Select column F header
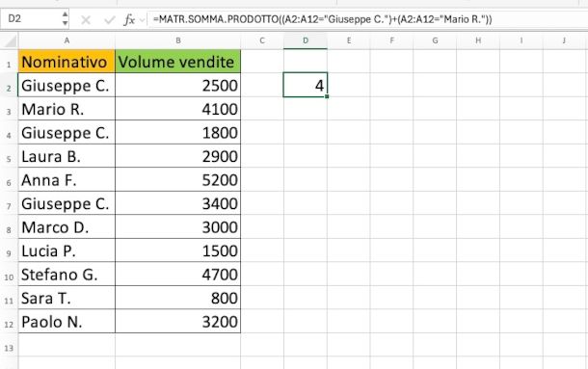Image resolution: width=588 pixels, height=369 pixels. click(x=392, y=40)
